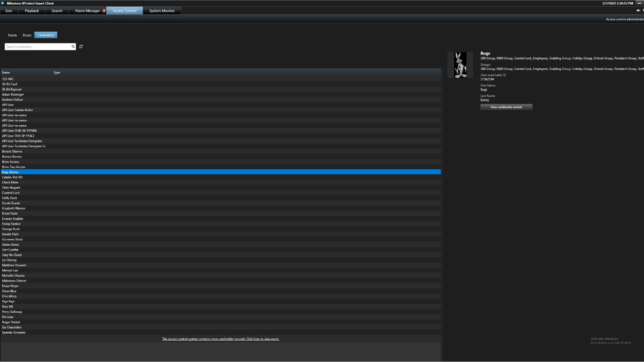Select the Access Control tab
The image size is (644, 362).
[x=124, y=11]
